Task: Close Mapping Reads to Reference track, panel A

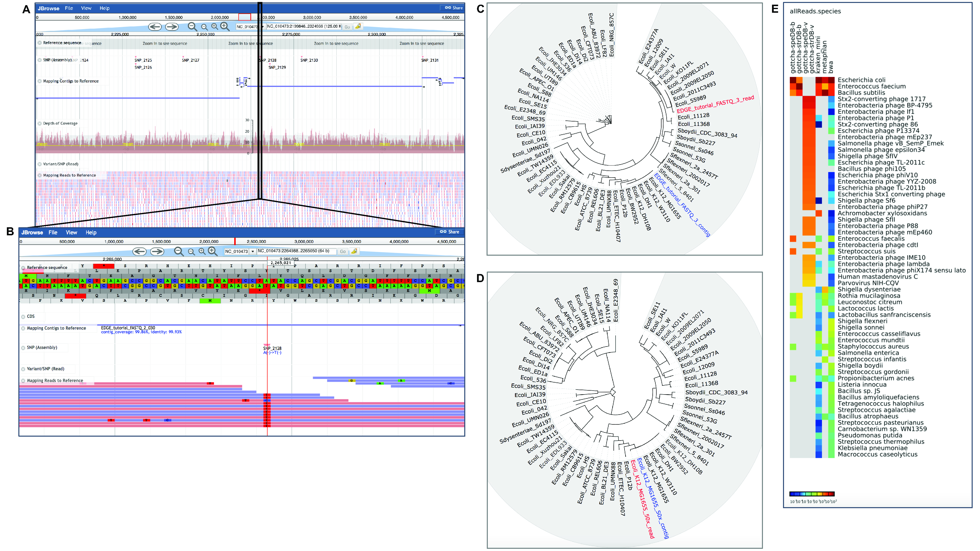Action: coord(39,176)
